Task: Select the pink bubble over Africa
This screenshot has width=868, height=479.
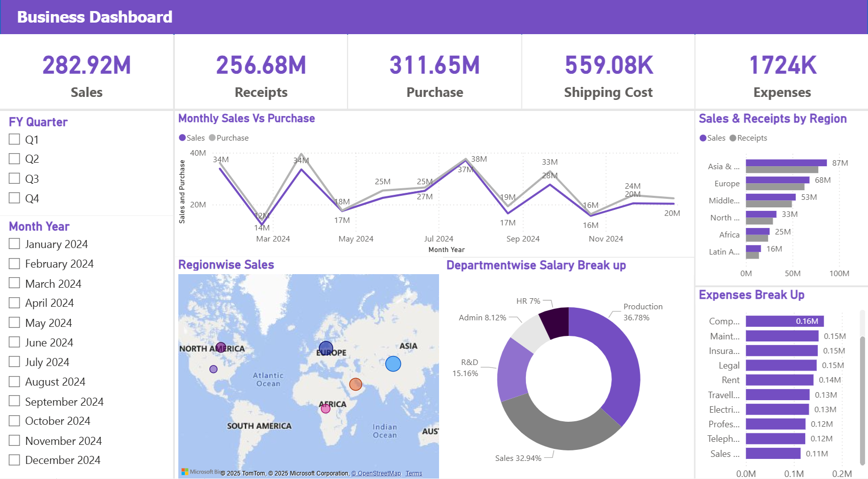Action: 325,409
